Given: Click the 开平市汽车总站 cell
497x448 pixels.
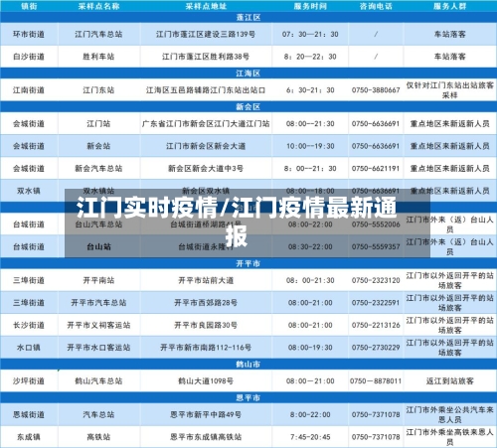Looking at the screenshot, I should [x=98, y=303].
